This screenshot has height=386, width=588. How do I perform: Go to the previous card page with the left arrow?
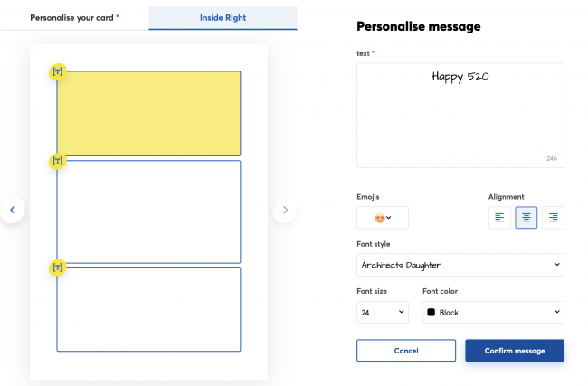[13, 210]
